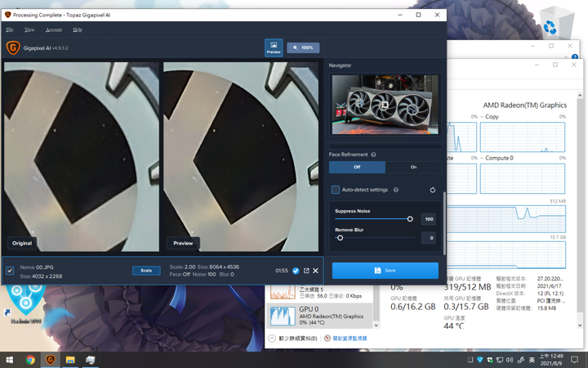Launch Chrome from the taskbar
Image resolution: width=588 pixels, height=368 pixels.
(30, 360)
